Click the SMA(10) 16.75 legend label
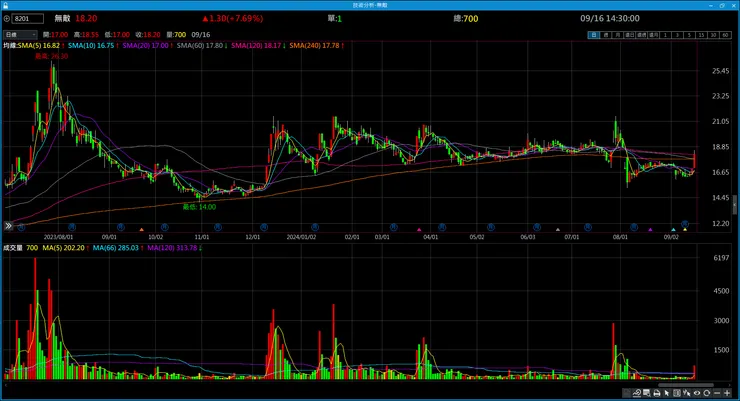740x401 pixels. (x=91, y=46)
